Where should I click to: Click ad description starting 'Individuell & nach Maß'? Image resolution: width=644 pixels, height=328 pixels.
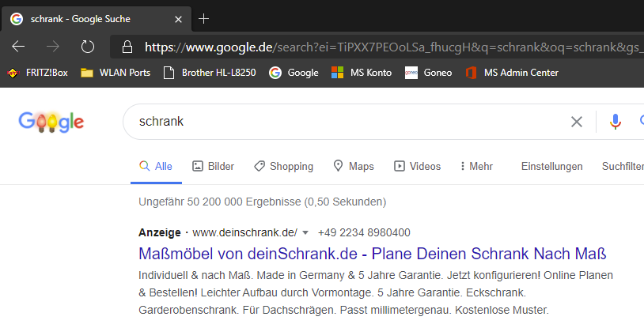(376, 292)
